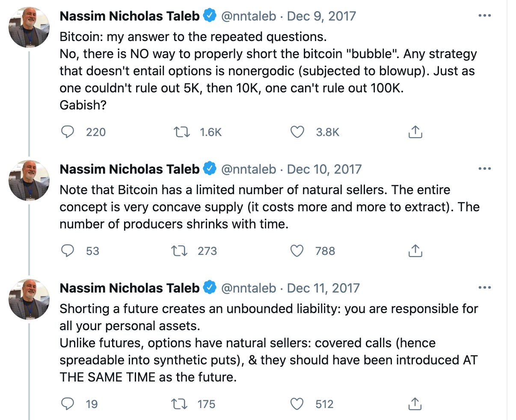The width and height of the screenshot is (516, 420).
Task: Reply to the natural sellers tweet
Action: click(68, 251)
